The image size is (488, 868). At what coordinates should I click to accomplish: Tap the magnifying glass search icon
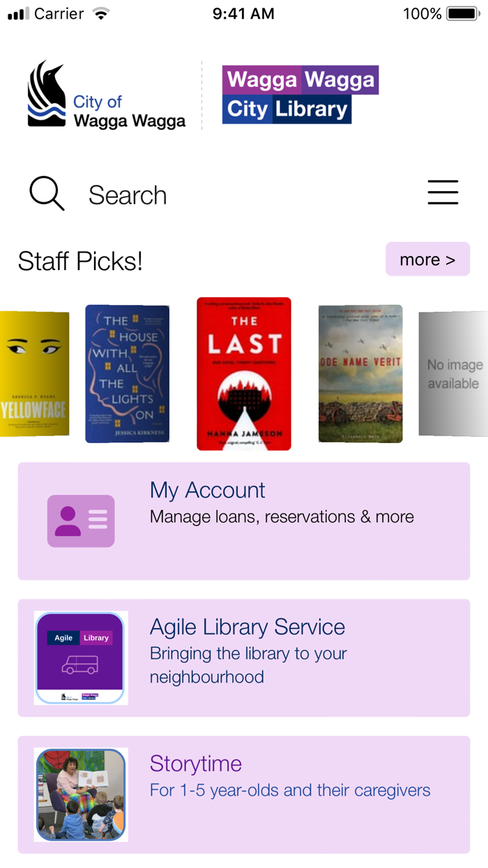point(47,193)
